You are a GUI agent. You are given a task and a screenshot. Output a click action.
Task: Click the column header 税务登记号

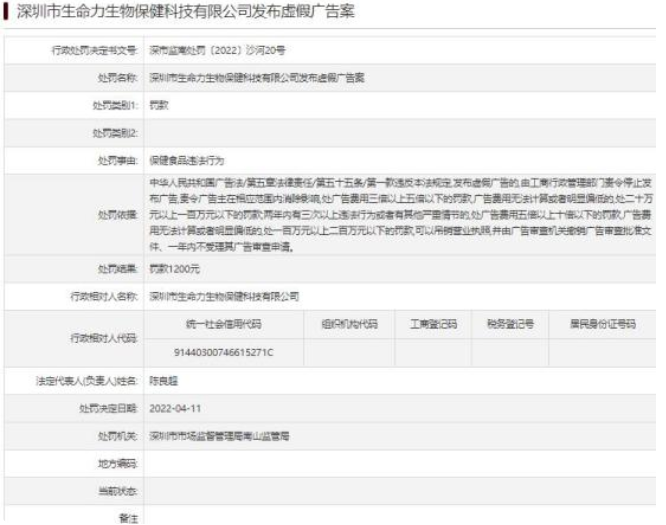click(x=510, y=325)
